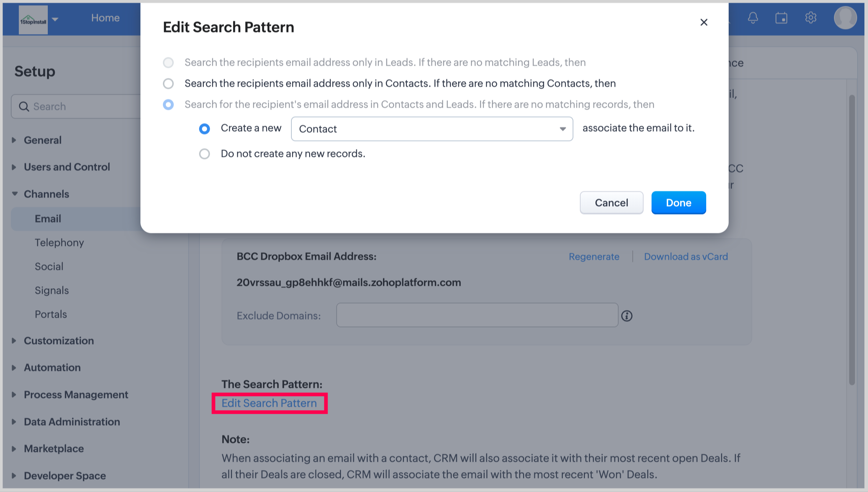Click the page vertical scrollbar

[x=852, y=239]
